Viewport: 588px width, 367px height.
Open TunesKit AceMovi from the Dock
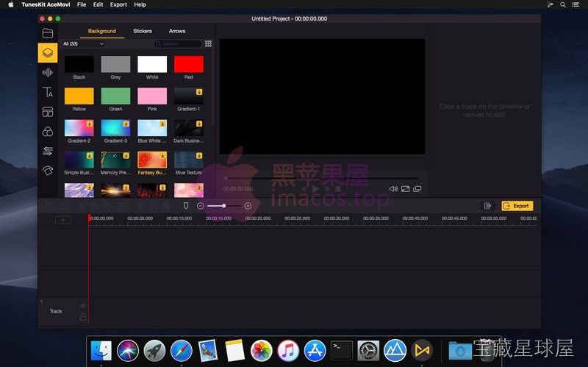pos(422,351)
